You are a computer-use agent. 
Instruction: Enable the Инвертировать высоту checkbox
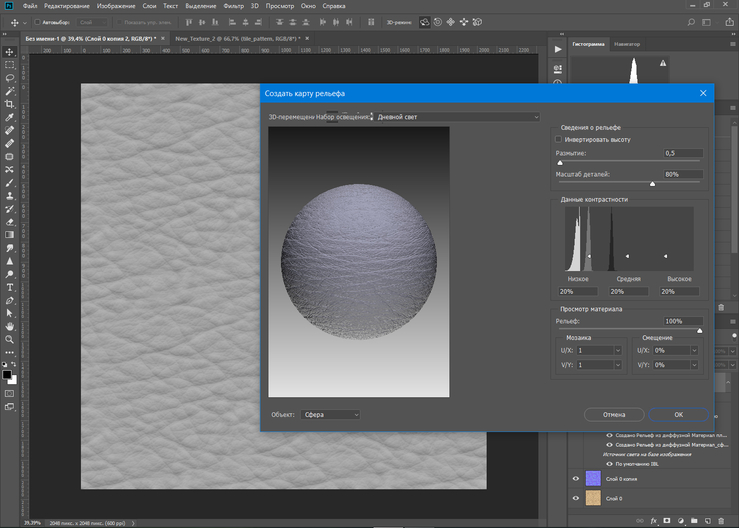(x=558, y=140)
